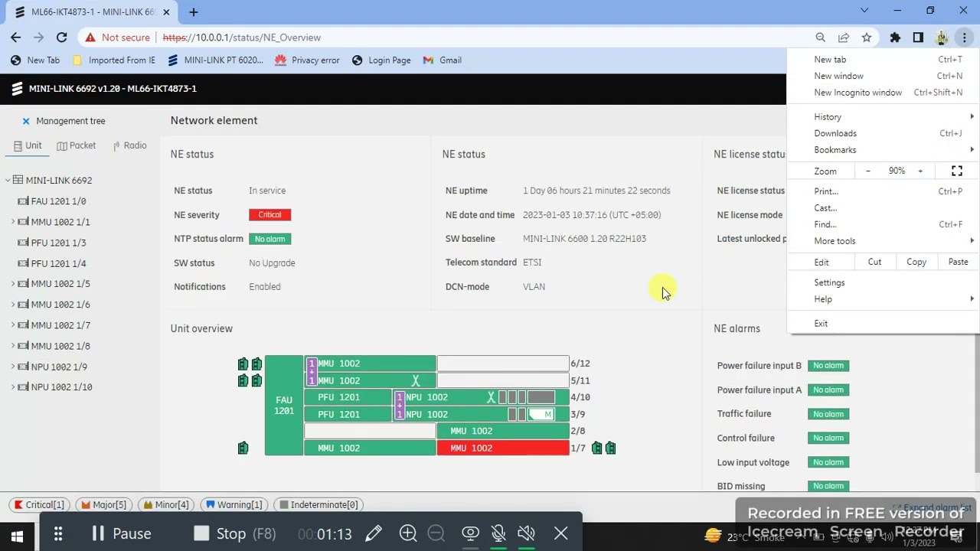Bookmark this page with star icon
Image resolution: width=980 pixels, height=551 pixels.
(867, 37)
